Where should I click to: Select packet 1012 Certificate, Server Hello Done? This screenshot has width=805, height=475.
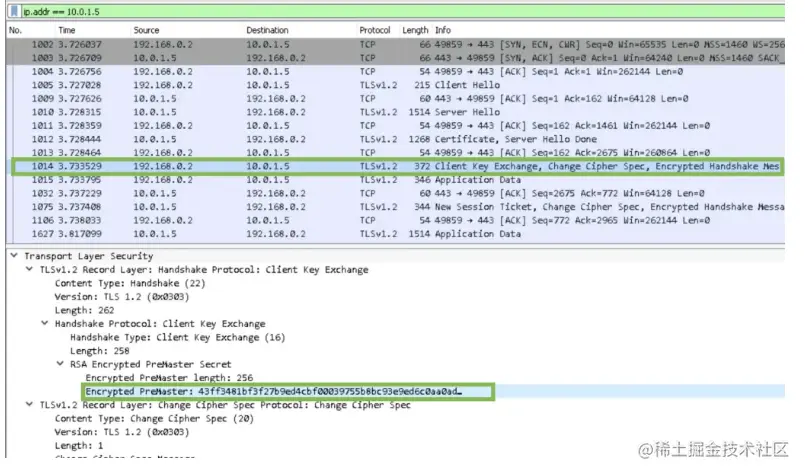click(395, 139)
